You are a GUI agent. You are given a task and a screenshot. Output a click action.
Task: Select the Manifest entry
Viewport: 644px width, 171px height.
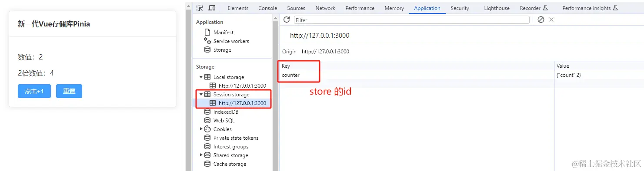click(224, 33)
